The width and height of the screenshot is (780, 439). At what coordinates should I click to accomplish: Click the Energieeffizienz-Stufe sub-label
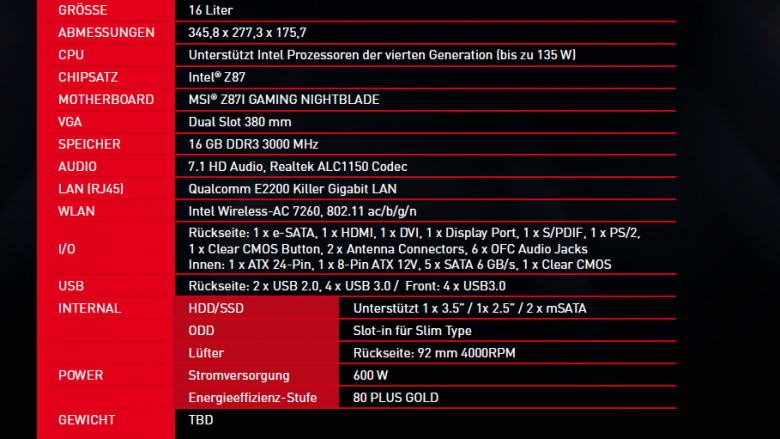(x=253, y=398)
